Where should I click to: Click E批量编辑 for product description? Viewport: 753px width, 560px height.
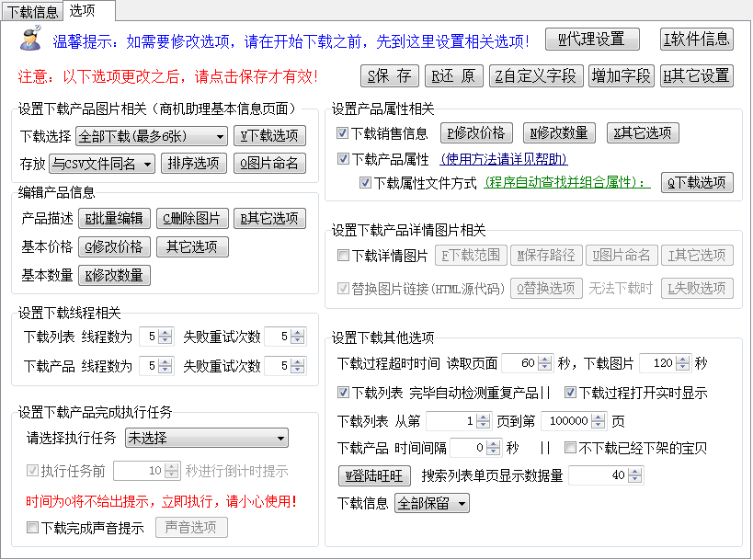coord(114,219)
